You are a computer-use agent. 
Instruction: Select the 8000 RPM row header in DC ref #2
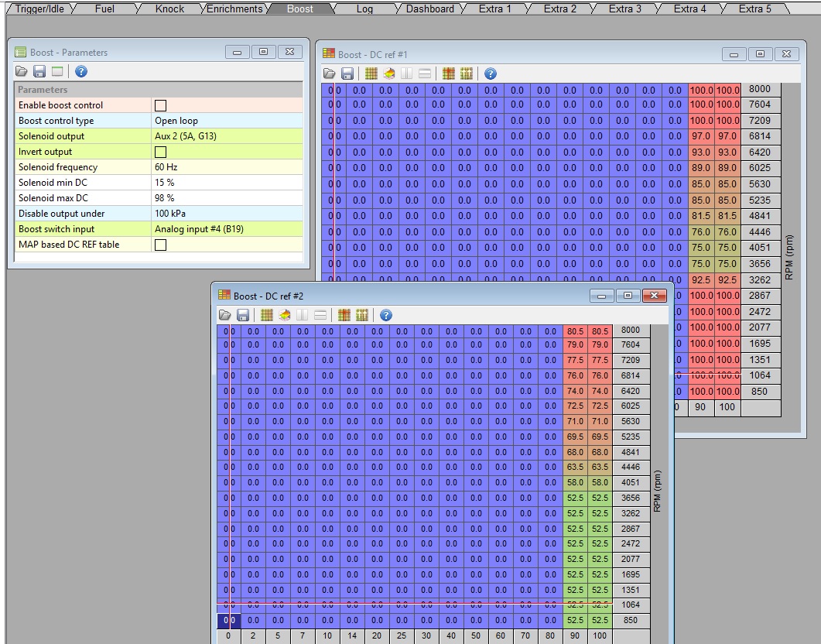[x=630, y=330]
